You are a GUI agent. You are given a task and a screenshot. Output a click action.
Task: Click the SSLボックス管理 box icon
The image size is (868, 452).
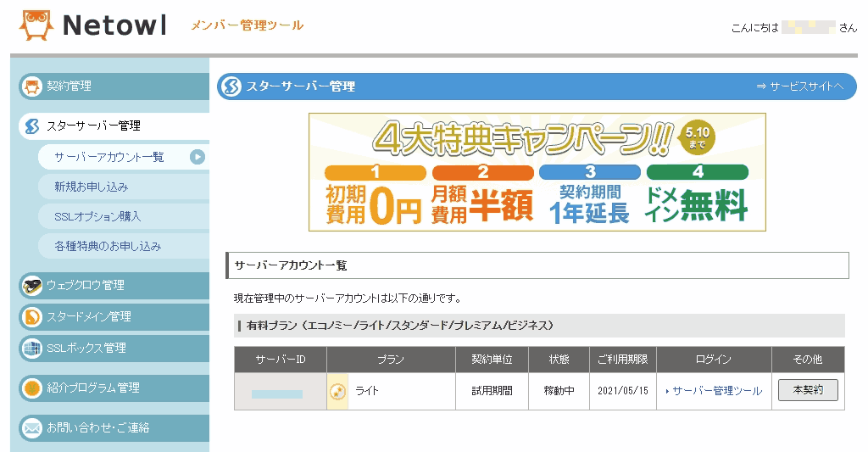coord(32,349)
